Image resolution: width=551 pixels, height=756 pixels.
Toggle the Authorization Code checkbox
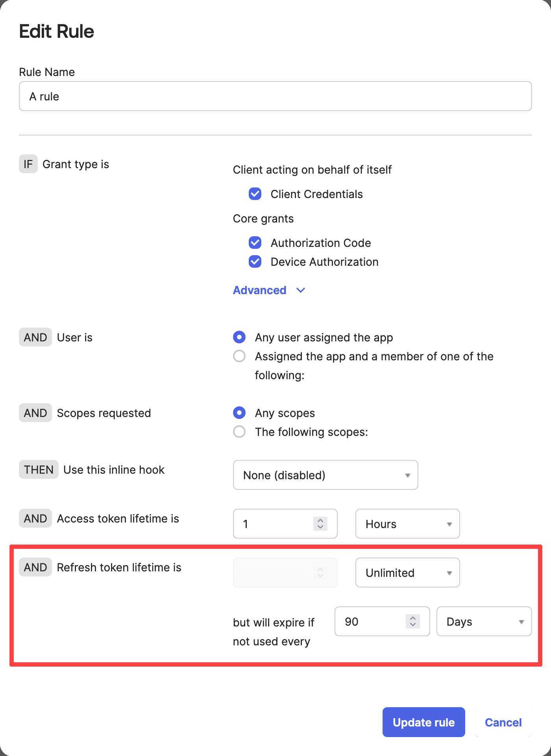(255, 243)
